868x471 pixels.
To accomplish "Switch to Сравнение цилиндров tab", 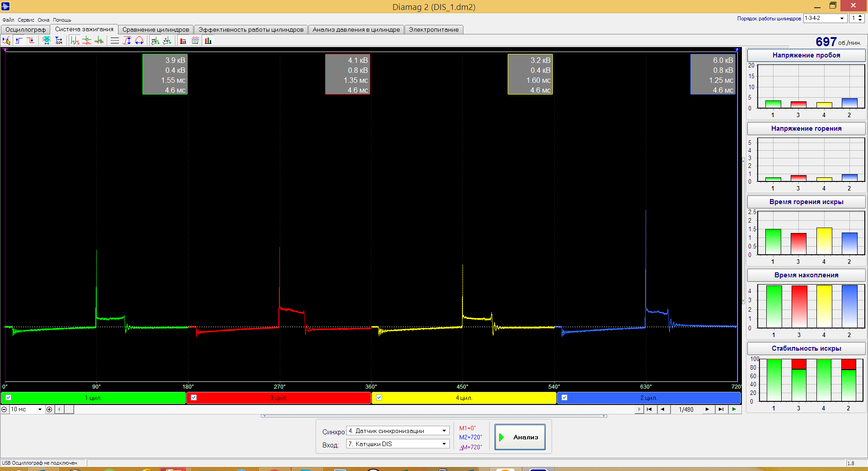I will (156, 29).
